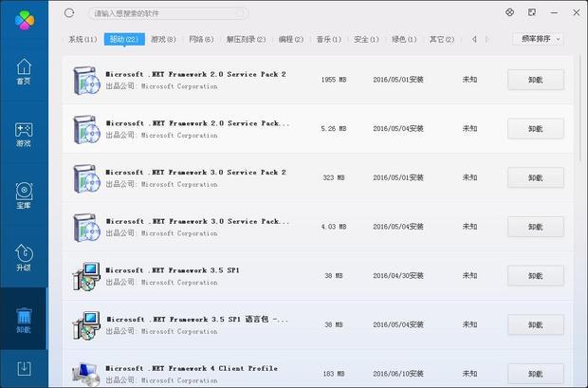Click icon of .NET Framework 3.0 Service Pack 2
This screenshot has height=388, width=588.
tap(86, 177)
